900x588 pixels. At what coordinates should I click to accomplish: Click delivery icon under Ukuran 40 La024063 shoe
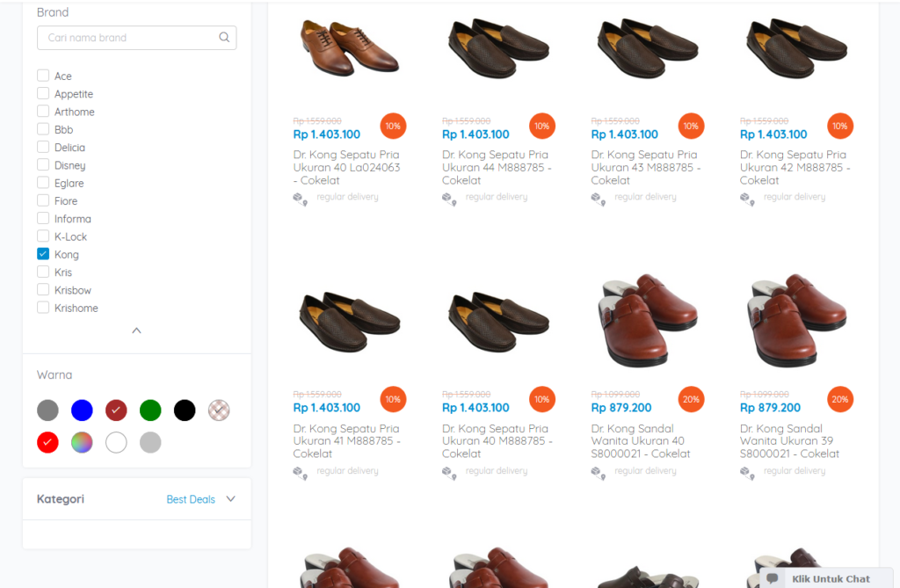(301, 199)
